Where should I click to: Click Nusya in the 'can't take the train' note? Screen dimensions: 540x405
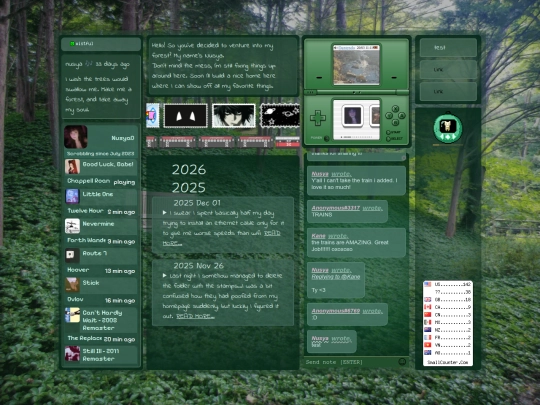pyautogui.click(x=320, y=174)
